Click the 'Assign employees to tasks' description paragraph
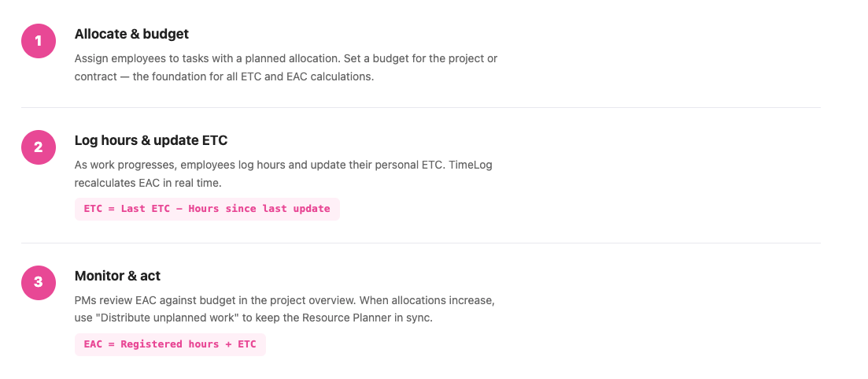This screenshot has width=868, height=379. pos(286,68)
